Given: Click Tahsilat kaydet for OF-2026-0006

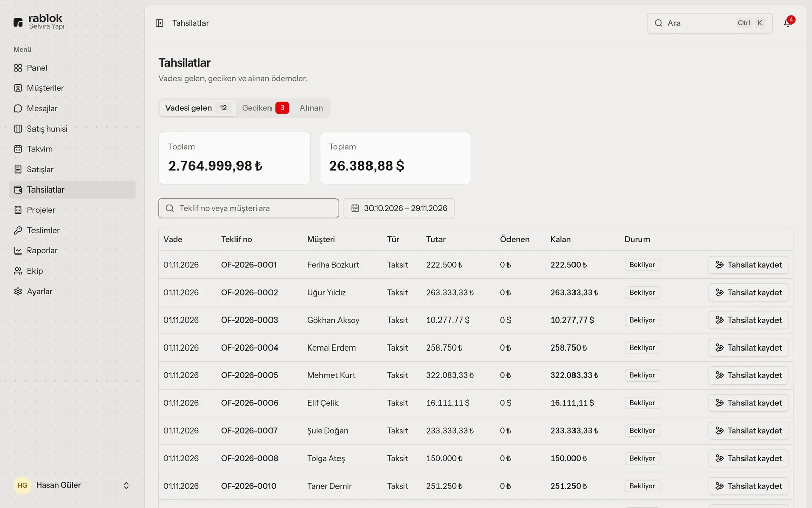Looking at the screenshot, I should click(748, 403).
